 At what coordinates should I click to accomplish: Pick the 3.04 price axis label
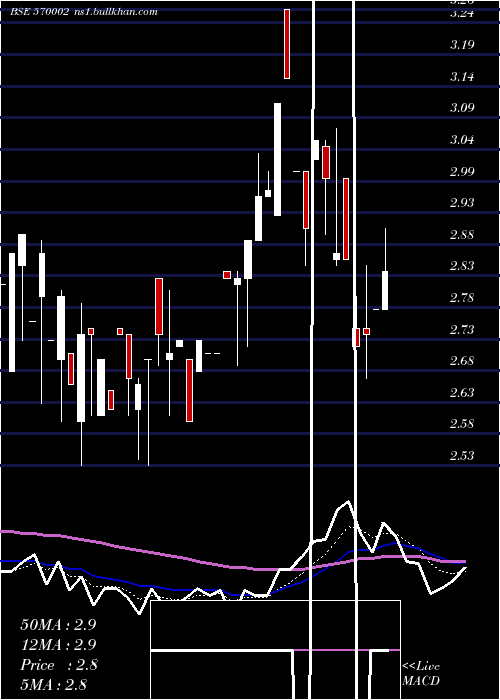[462, 140]
